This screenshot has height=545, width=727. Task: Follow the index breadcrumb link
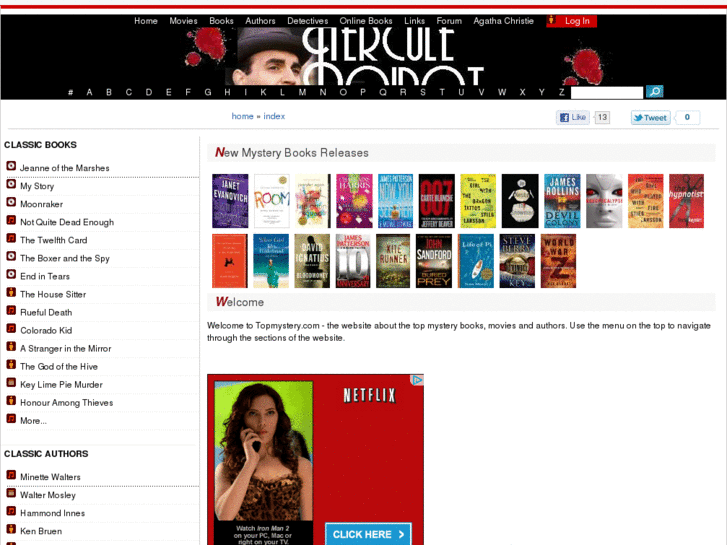[274, 116]
